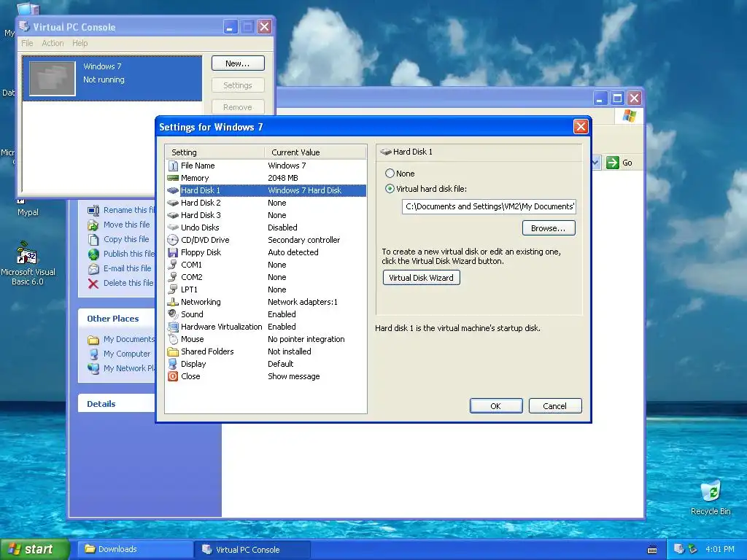Switch to Downloads taskbar button
Image resolution: width=747 pixels, height=560 pixels.
coord(136,549)
